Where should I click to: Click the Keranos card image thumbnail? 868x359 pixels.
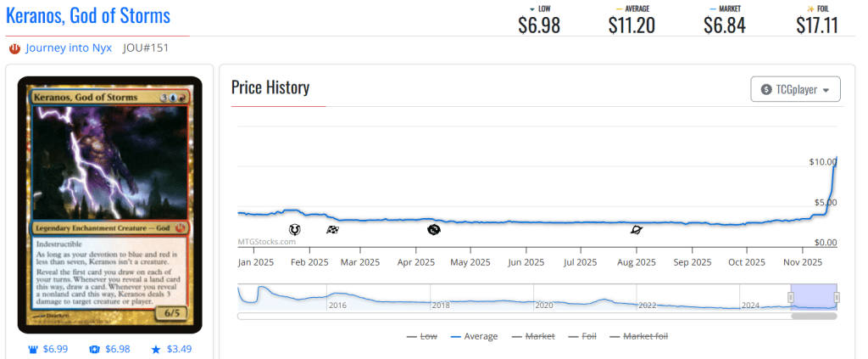tap(110, 205)
